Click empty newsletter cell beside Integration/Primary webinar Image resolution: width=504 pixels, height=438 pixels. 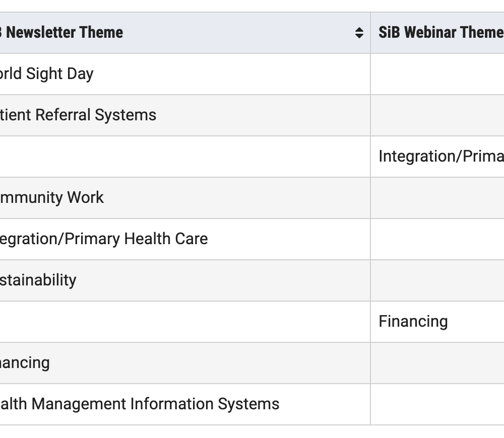[185, 157]
